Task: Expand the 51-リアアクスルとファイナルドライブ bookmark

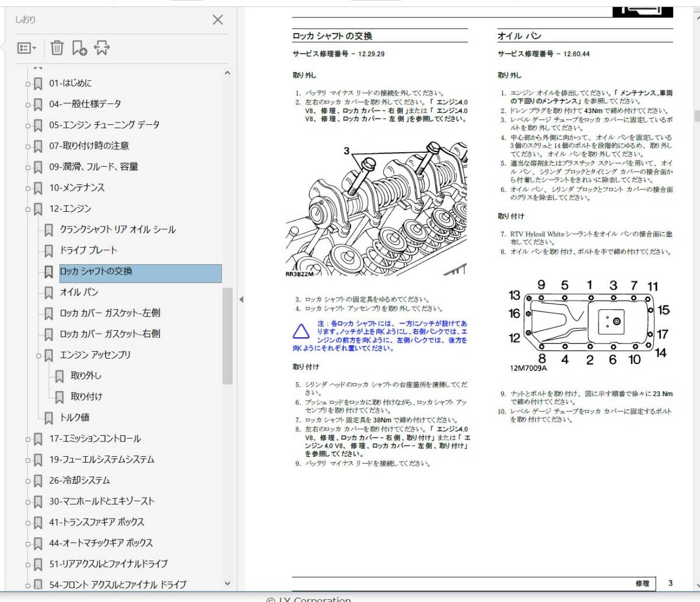Action: click(x=27, y=565)
